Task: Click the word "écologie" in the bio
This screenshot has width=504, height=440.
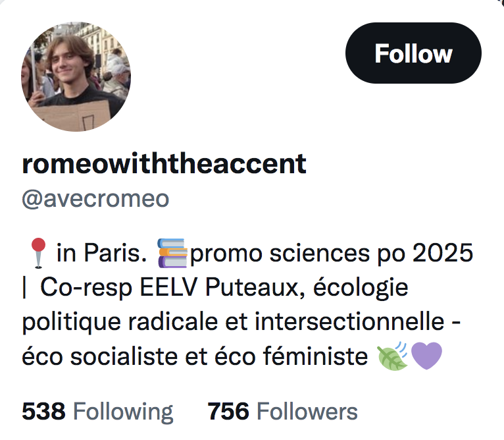Action: tap(361, 287)
